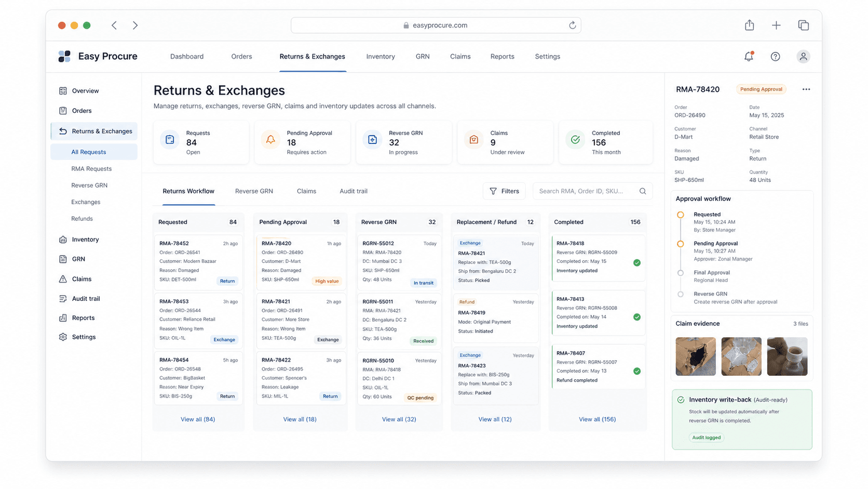Click View all (12) link

click(x=495, y=419)
